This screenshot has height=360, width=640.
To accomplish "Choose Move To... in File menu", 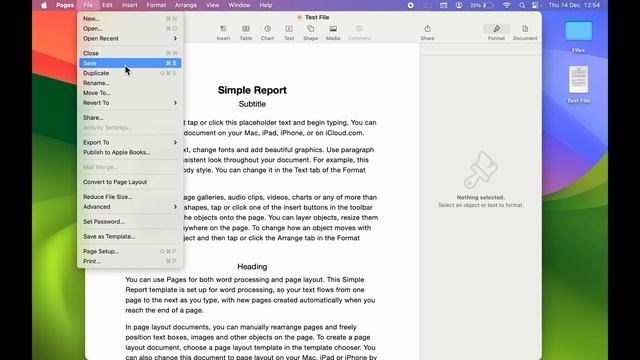I will point(130,93).
